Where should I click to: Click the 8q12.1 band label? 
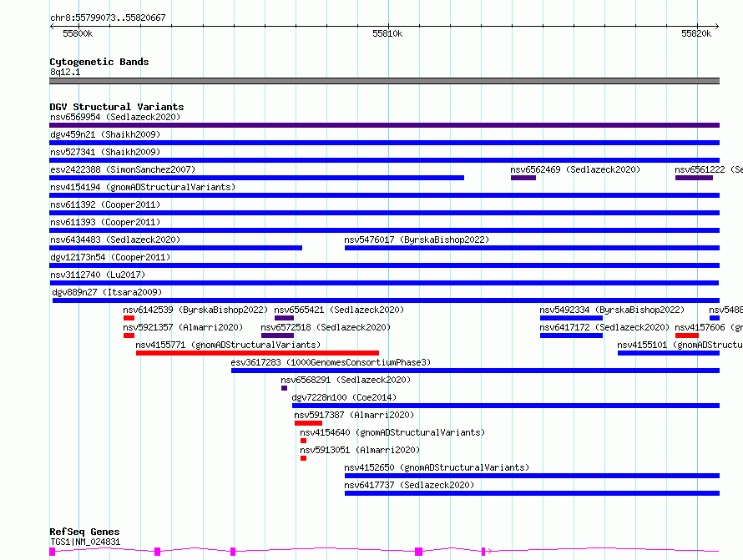click(x=65, y=72)
